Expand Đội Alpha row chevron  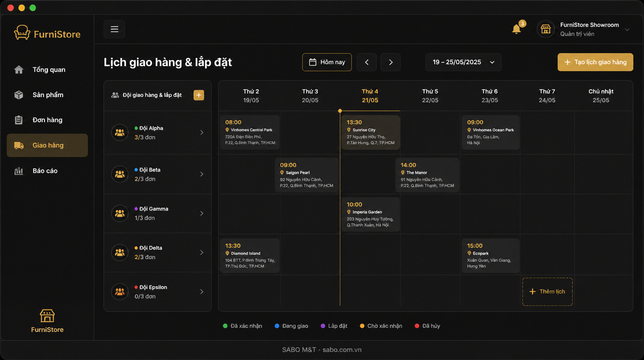[202, 133]
